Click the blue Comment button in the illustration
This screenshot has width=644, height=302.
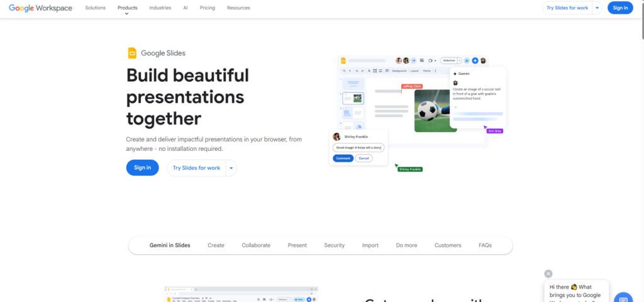tap(343, 158)
